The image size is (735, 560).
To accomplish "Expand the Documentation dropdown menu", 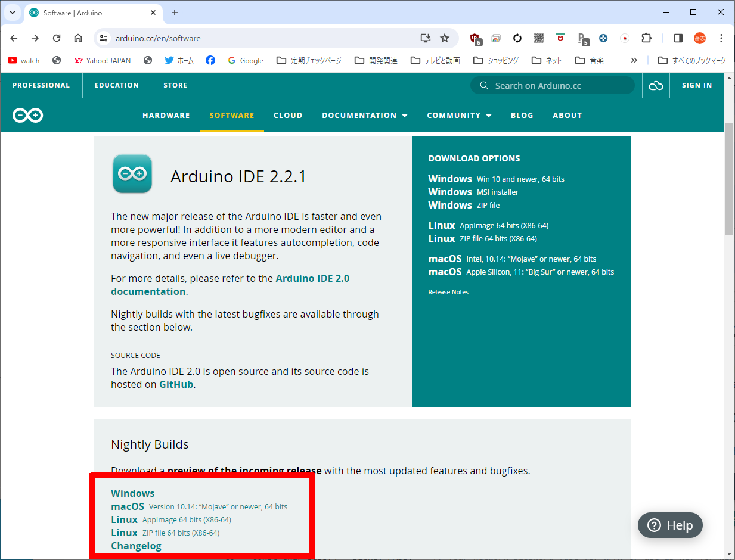I will click(x=364, y=116).
